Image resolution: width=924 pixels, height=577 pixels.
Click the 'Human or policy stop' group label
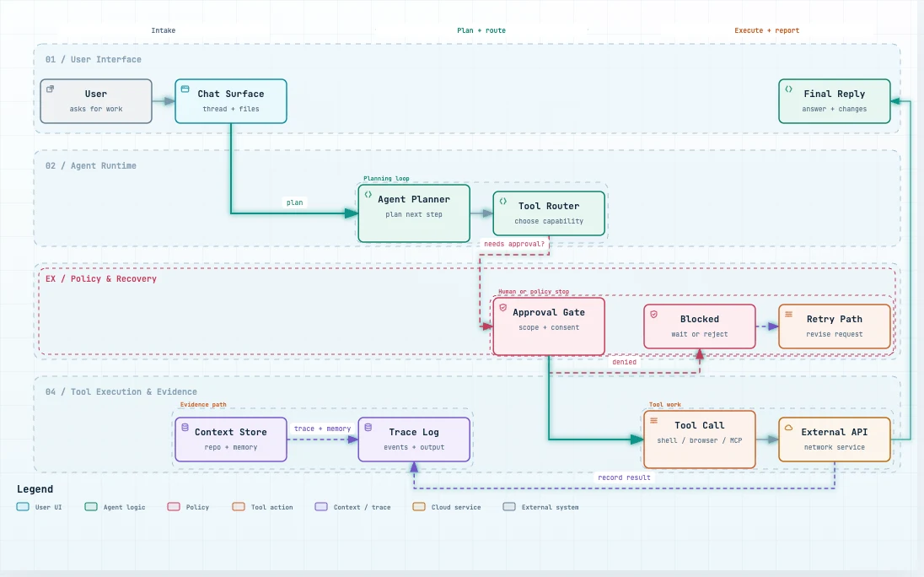click(534, 291)
